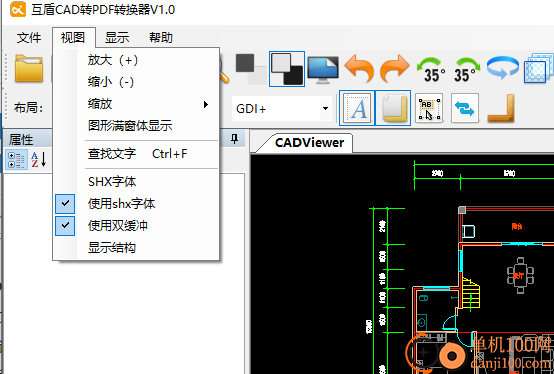Open SHX字体 settings menu item
Viewport: 554px width, 374px height.
[x=136, y=182]
